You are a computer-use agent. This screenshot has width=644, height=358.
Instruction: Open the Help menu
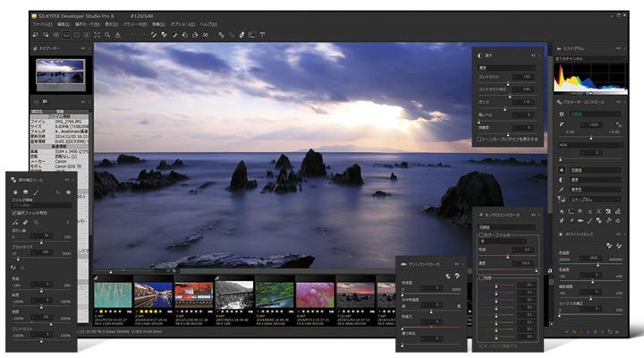pos(208,25)
